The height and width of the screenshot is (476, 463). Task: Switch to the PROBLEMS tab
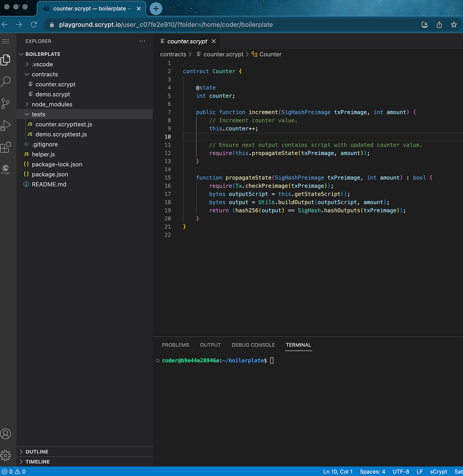click(175, 345)
